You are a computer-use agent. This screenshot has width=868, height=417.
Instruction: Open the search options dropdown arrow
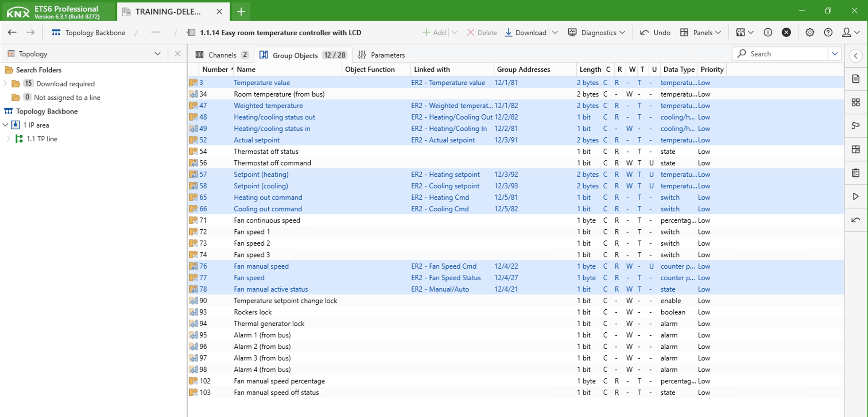835,54
